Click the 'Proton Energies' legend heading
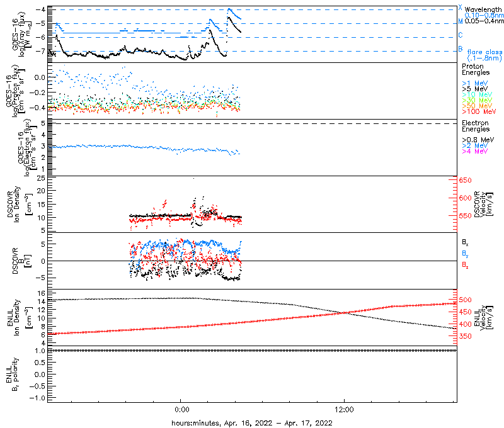The image size is (504, 428). 476,69
